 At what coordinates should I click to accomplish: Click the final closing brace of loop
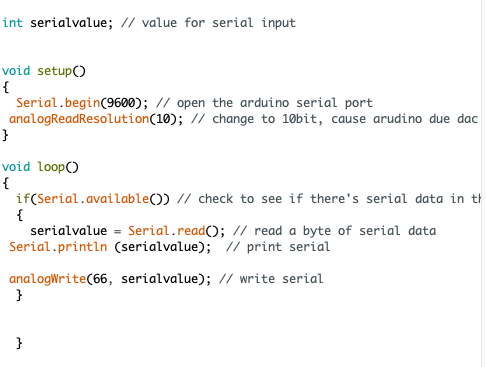pos(19,343)
